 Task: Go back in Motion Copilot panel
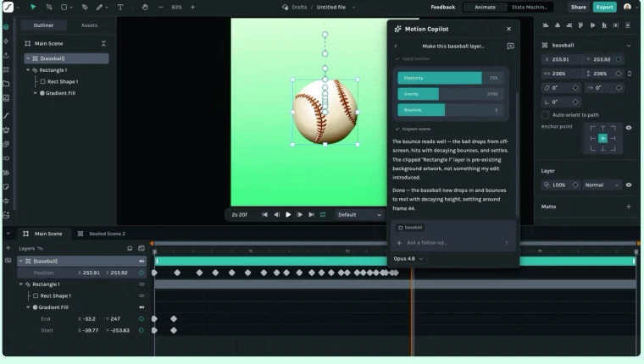click(x=396, y=46)
